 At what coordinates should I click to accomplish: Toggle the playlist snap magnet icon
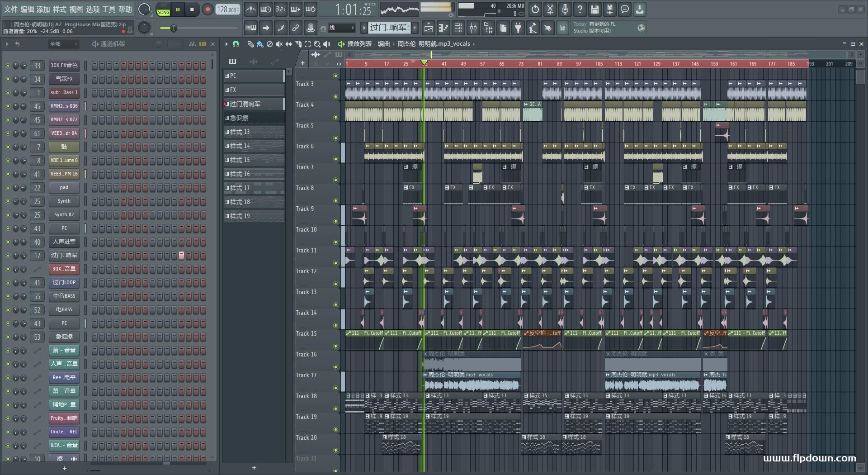[236, 44]
